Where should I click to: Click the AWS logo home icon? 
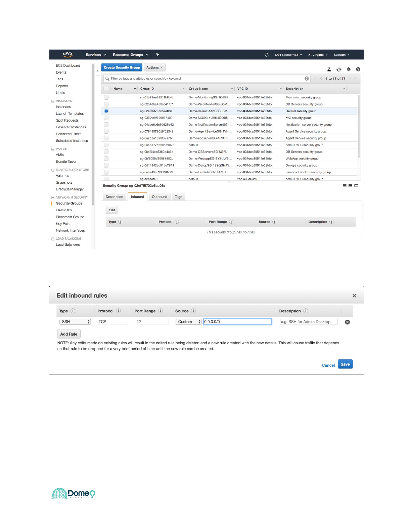pos(67,54)
